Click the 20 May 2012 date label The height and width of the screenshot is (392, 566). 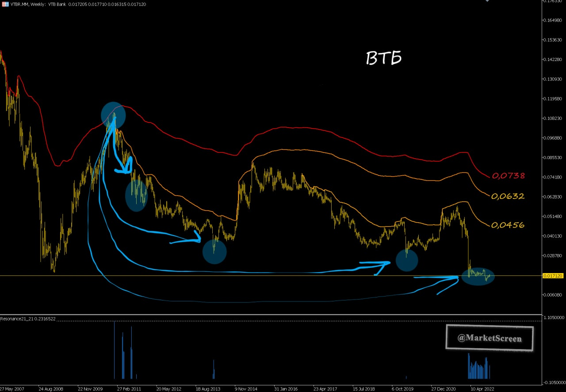[x=169, y=389]
